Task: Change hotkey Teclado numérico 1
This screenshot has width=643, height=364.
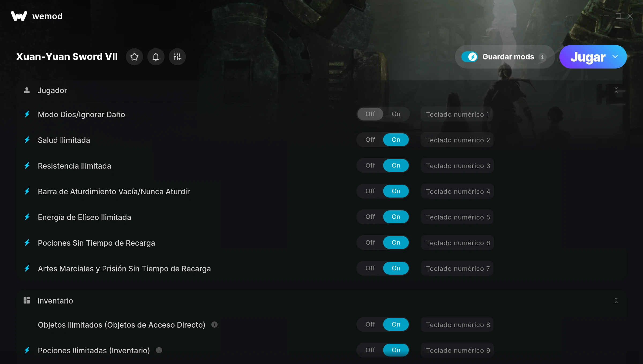Action: (x=457, y=114)
